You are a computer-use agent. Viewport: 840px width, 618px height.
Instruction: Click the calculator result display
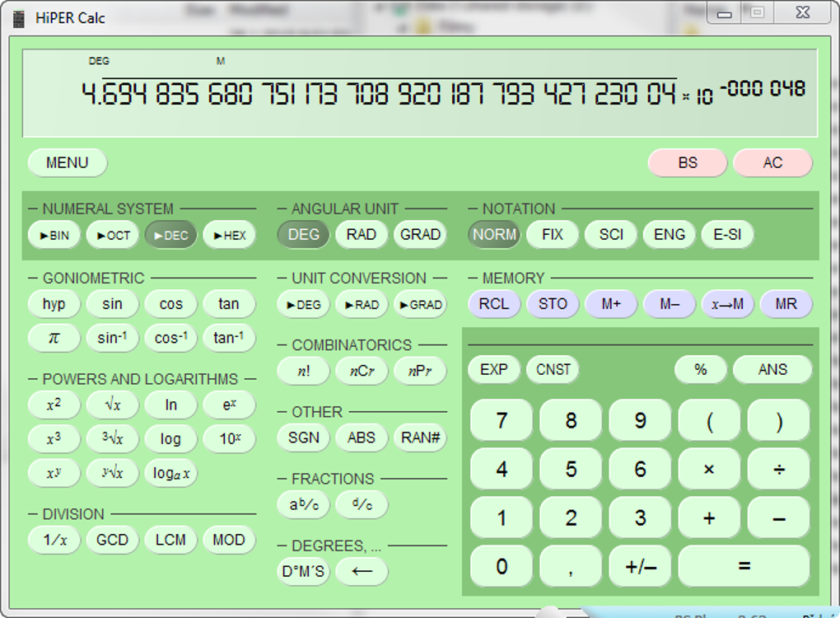pos(419,93)
